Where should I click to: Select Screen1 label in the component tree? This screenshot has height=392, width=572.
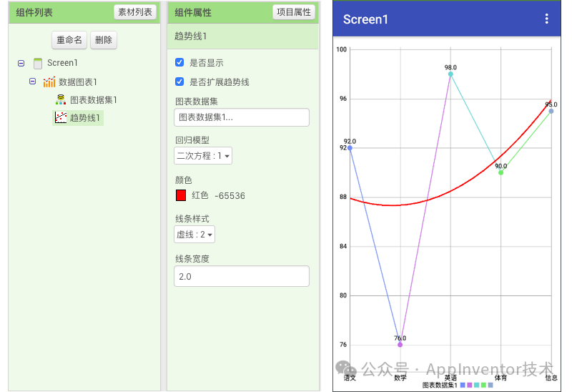pyautogui.click(x=62, y=63)
